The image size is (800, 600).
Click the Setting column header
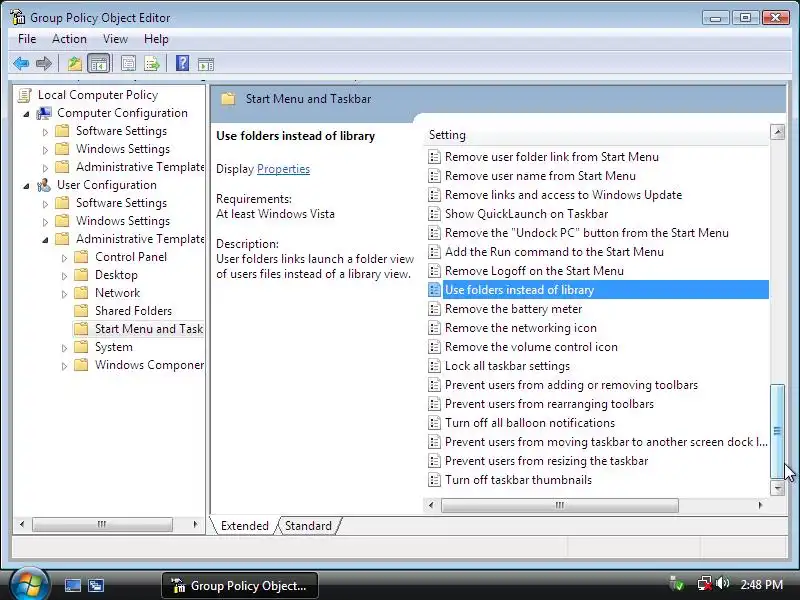(x=596, y=135)
